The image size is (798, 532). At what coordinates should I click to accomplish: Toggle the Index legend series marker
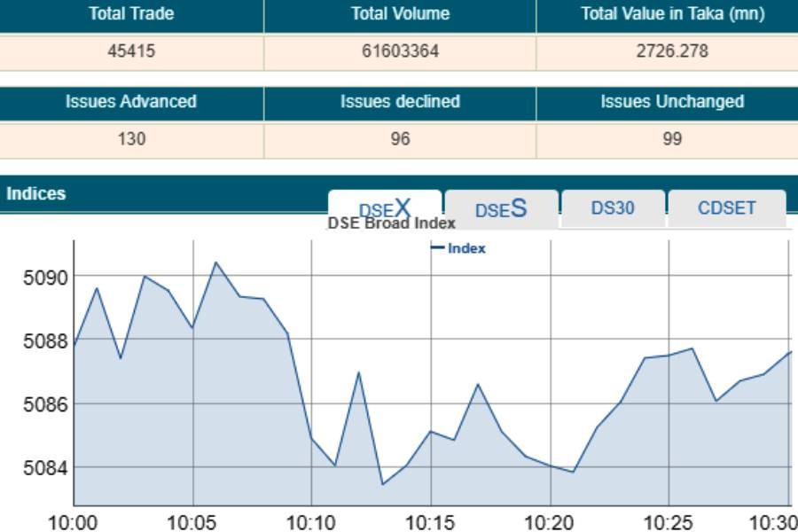438,248
